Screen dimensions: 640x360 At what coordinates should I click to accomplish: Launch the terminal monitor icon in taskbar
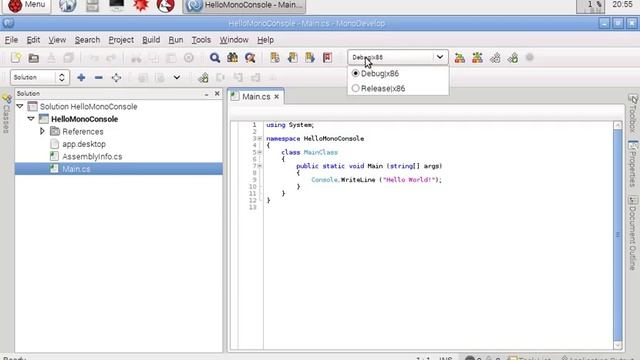tap(116, 5)
